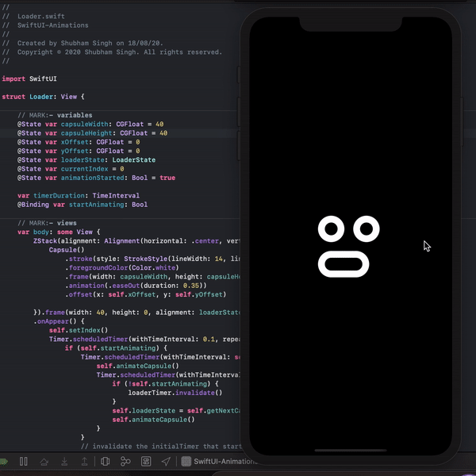Click the 'Created by Shubham Singh' comment

(x=83, y=43)
